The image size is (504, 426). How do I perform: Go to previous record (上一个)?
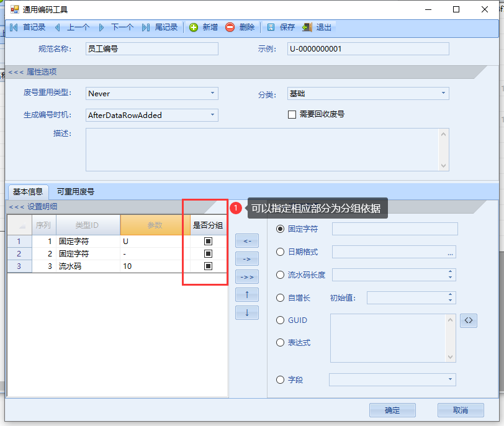[72, 27]
